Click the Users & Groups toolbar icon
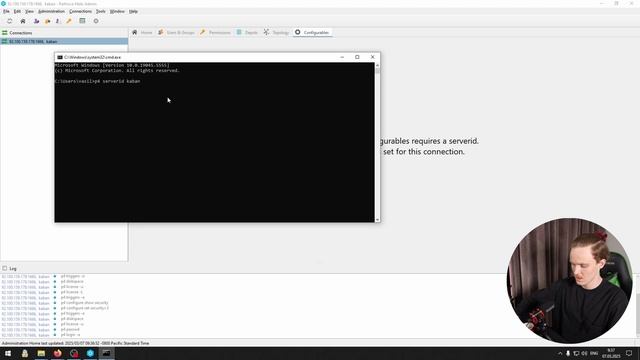Image resolution: width=640 pixels, height=360 pixels. pos(36,21)
